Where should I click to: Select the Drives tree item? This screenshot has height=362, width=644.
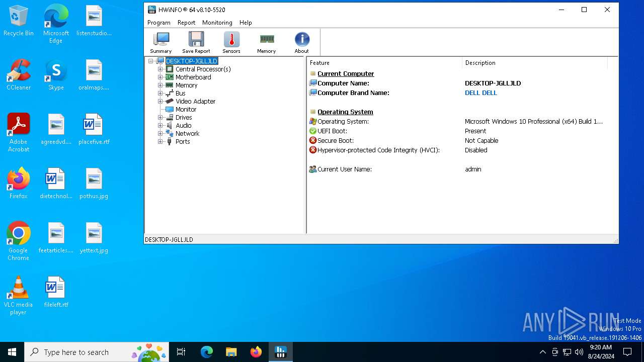coord(184,118)
